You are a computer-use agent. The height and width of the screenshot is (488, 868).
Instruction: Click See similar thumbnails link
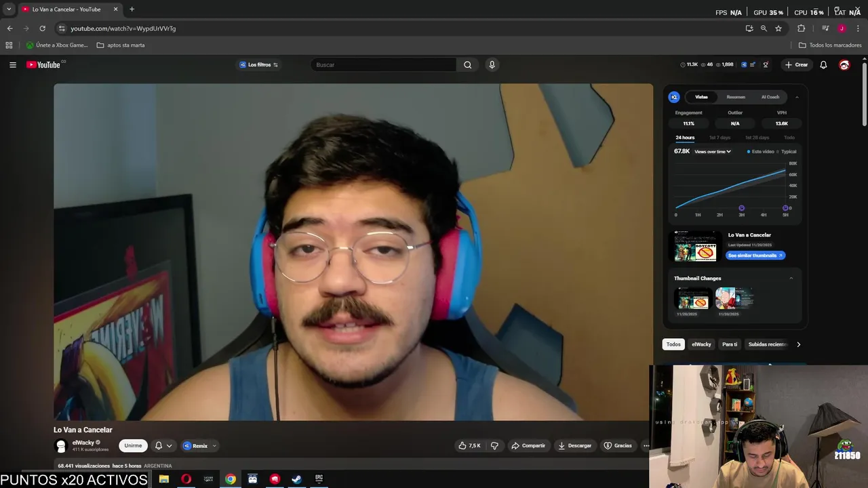click(755, 256)
